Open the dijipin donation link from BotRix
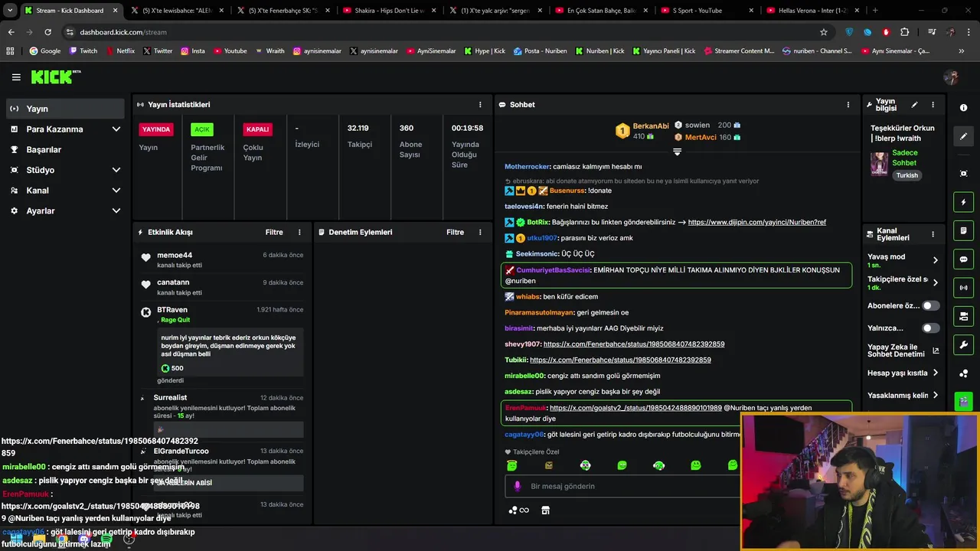This screenshot has height=551, width=980. click(x=756, y=223)
